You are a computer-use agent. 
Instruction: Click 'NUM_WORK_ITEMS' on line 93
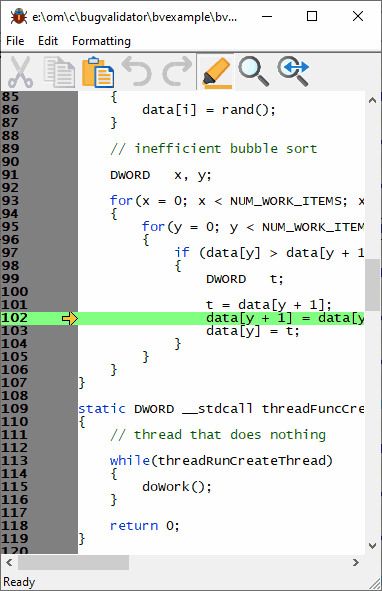[285, 201]
